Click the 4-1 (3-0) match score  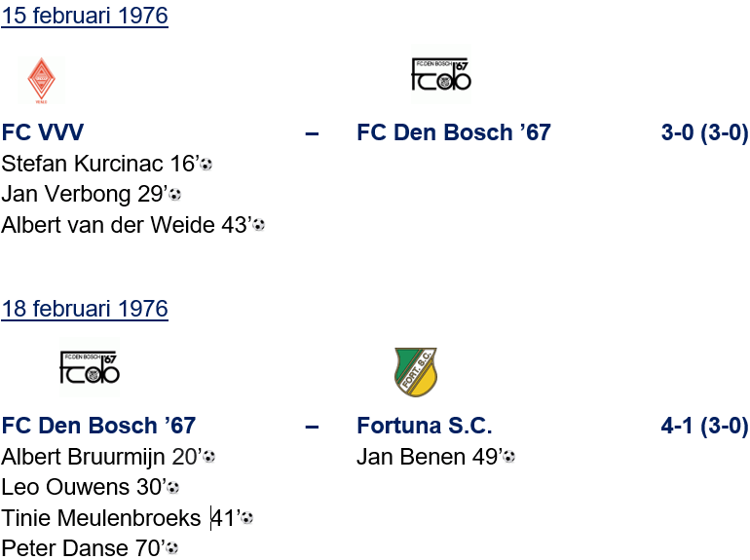click(704, 426)
